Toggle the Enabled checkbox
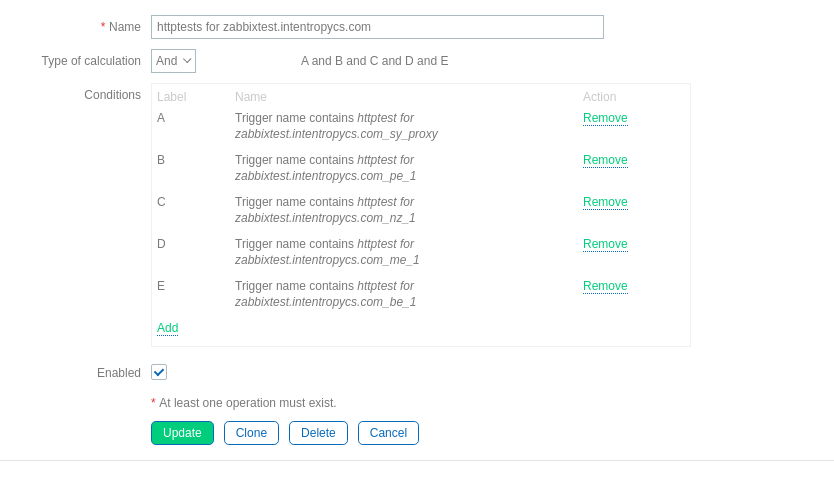 point(159,372)
